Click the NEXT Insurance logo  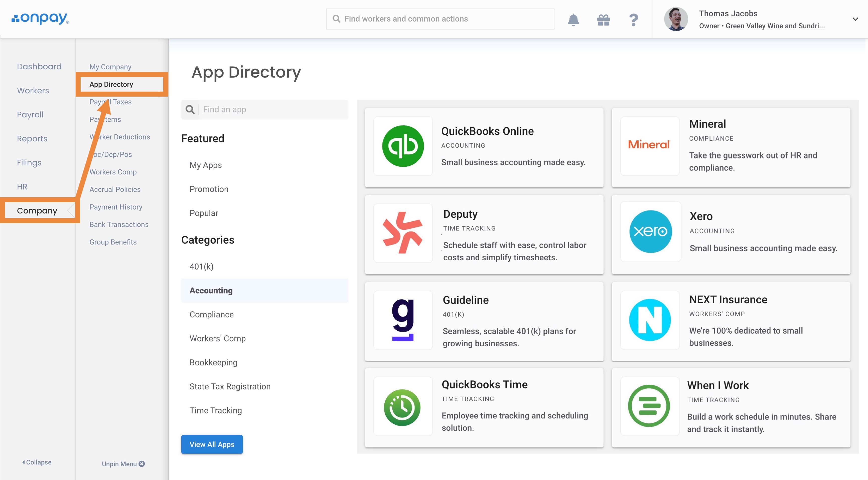650,320
